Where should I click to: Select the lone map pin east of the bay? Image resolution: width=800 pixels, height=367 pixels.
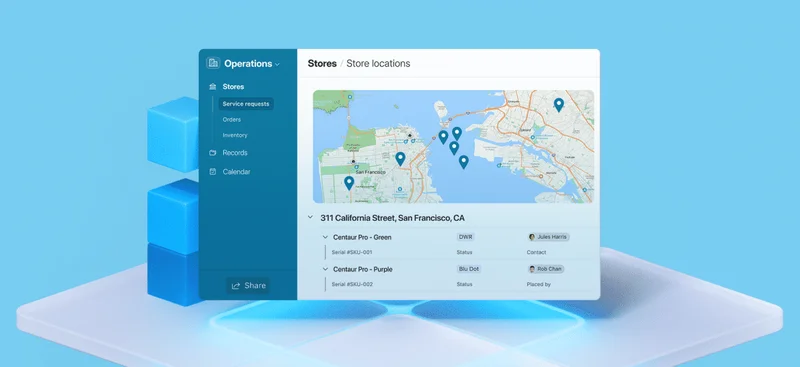tap(559, 105)
